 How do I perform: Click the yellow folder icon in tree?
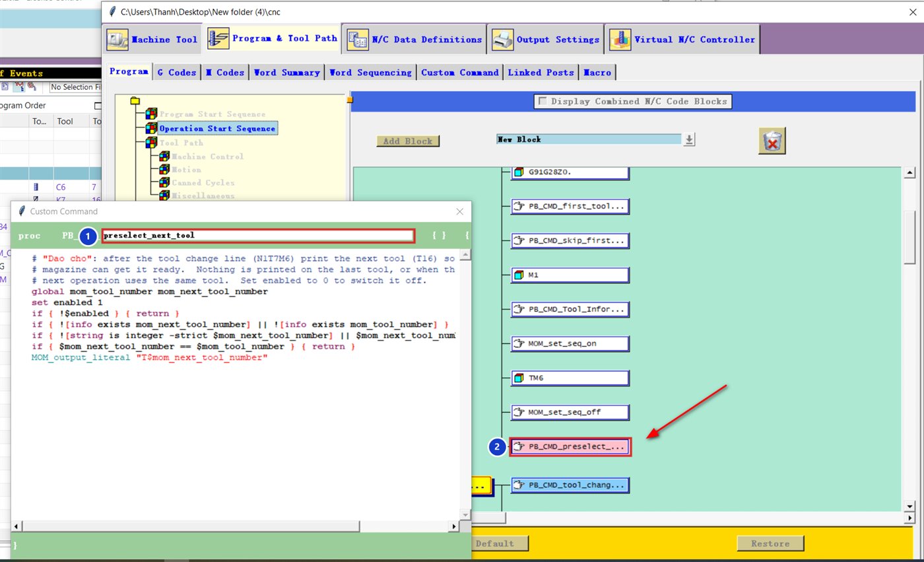[135, 101]
